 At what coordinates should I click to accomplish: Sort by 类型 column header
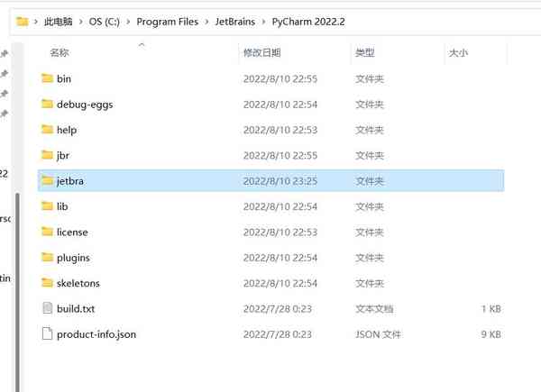[364, 53]
